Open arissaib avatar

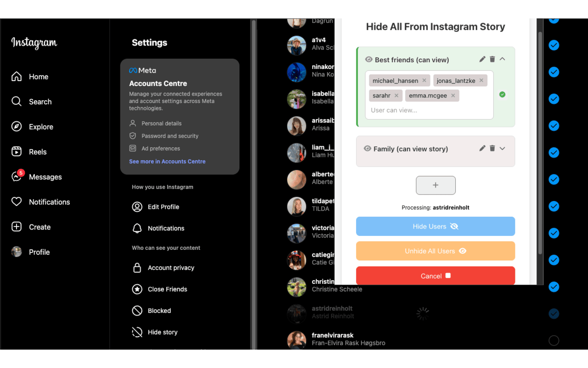297,126
